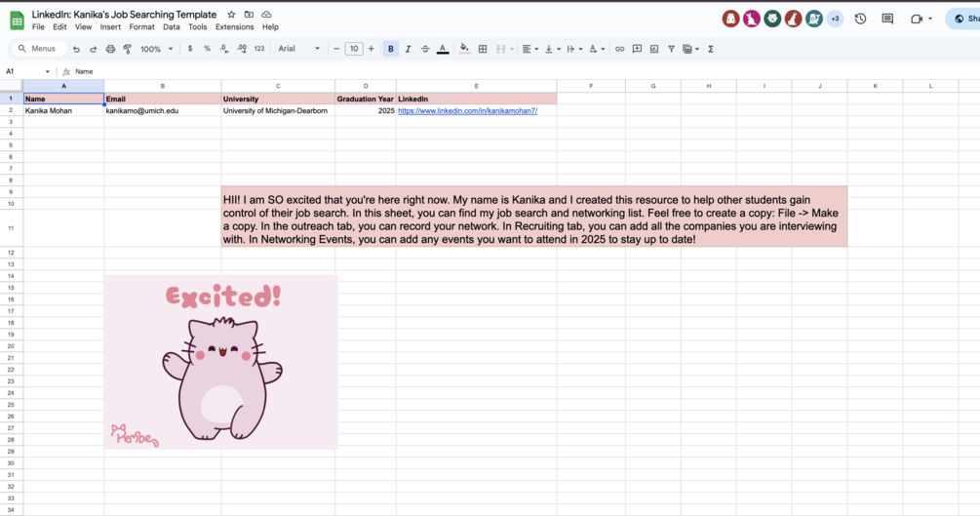Activate the paint format tool

point(128,49)
